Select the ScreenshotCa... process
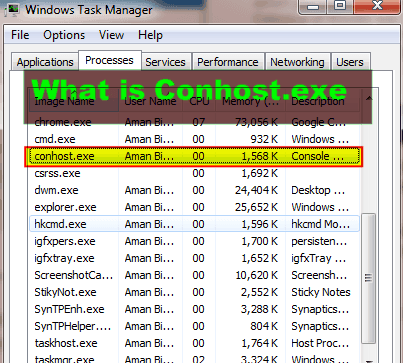The image size is (403, 363). 194,275
